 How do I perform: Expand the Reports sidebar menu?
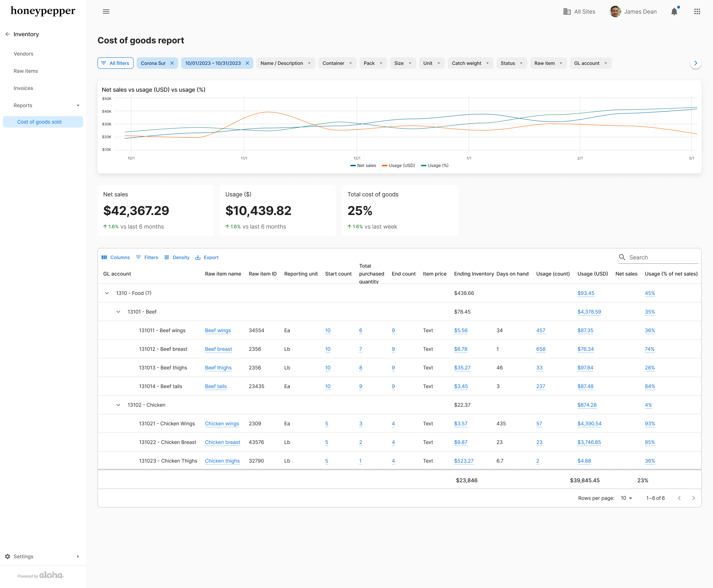(43, 105)
